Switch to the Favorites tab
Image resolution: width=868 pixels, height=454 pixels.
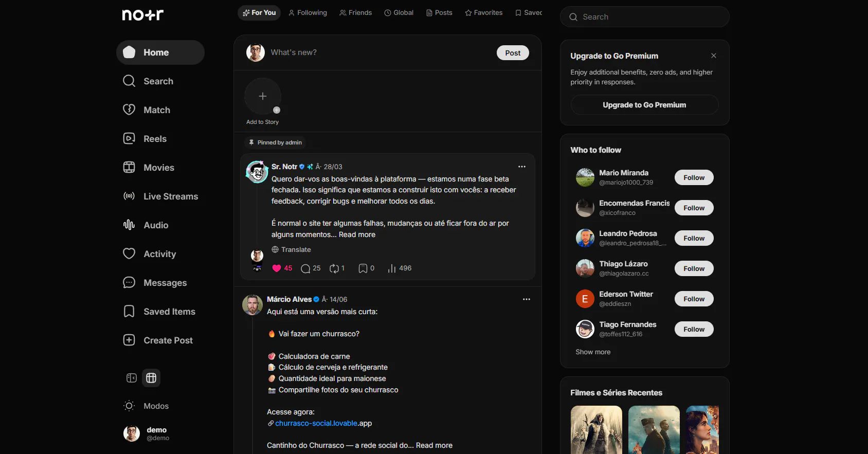click(484, 13)
